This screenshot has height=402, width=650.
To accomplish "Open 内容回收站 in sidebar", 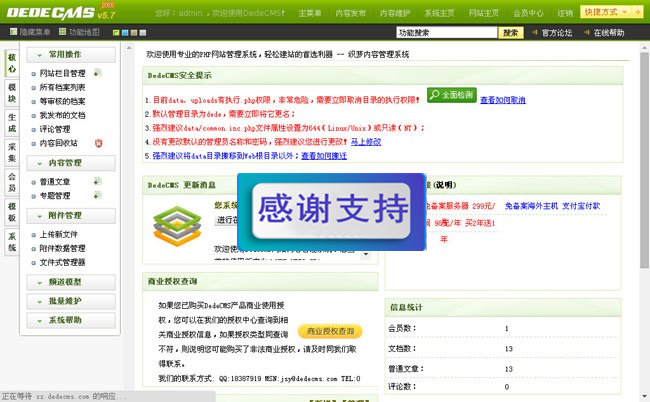I will 58,143.
